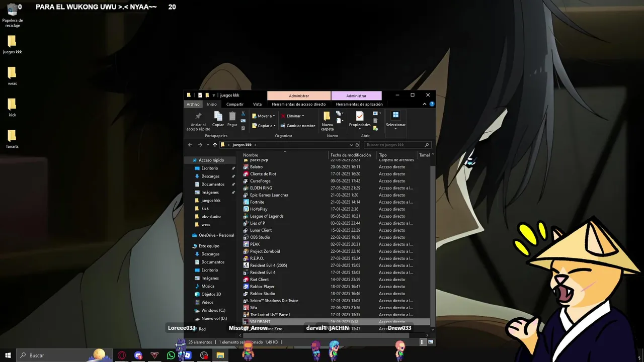Image resolution: width=644 pixels, height=362 pixels.
Task: Open the Copiar a dropdown
Action: (264, 126)
